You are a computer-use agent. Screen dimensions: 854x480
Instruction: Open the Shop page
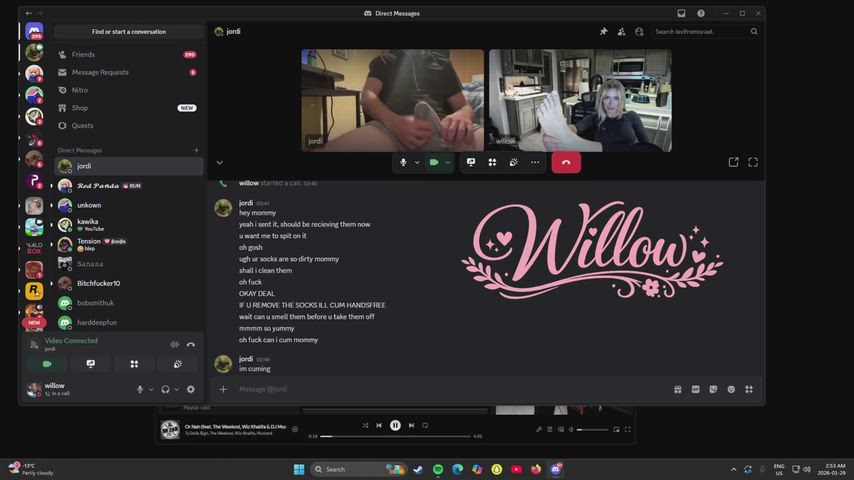coord(129,108)
